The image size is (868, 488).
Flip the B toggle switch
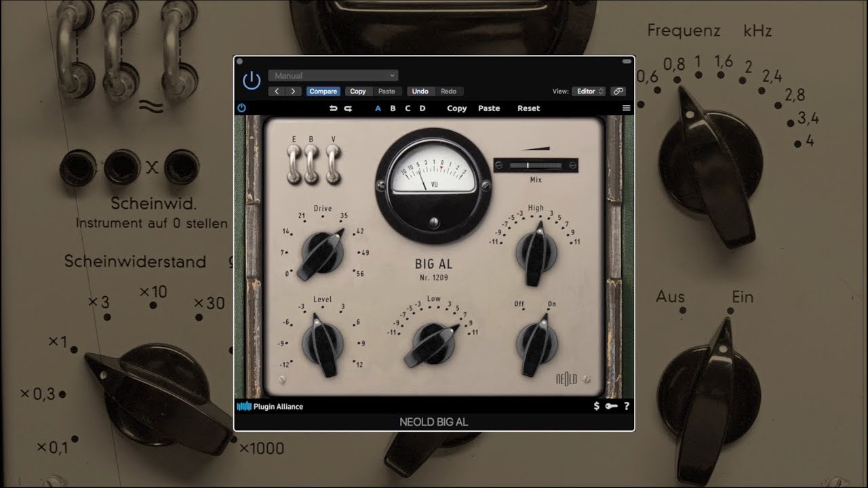pyautogui.click(x=312, y=164)
